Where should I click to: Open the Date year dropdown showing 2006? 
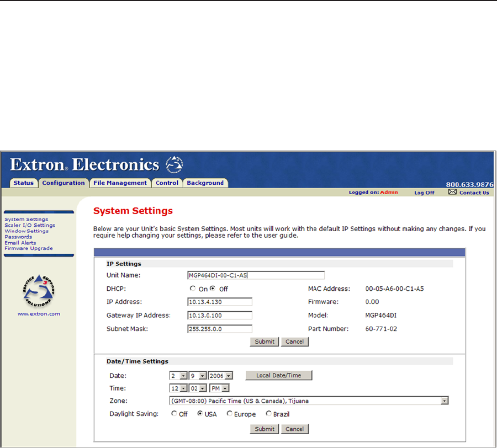220,376
